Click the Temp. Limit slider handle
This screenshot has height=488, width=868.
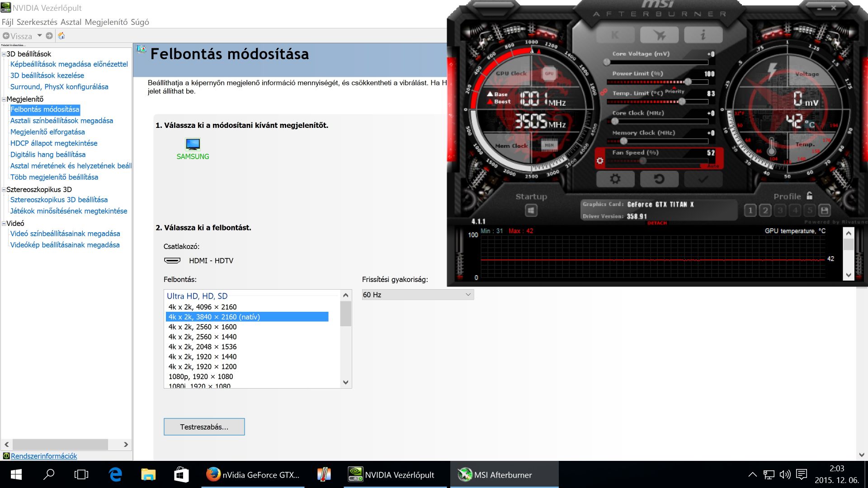coord(682,102)
